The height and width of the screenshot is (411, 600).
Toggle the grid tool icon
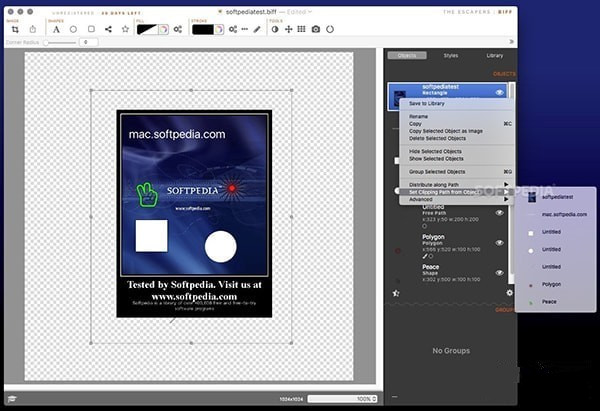click(x=302, y=29)
